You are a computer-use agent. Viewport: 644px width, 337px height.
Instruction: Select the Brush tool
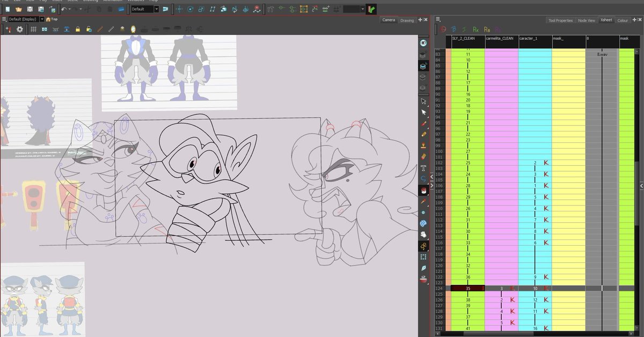[423, 123]
